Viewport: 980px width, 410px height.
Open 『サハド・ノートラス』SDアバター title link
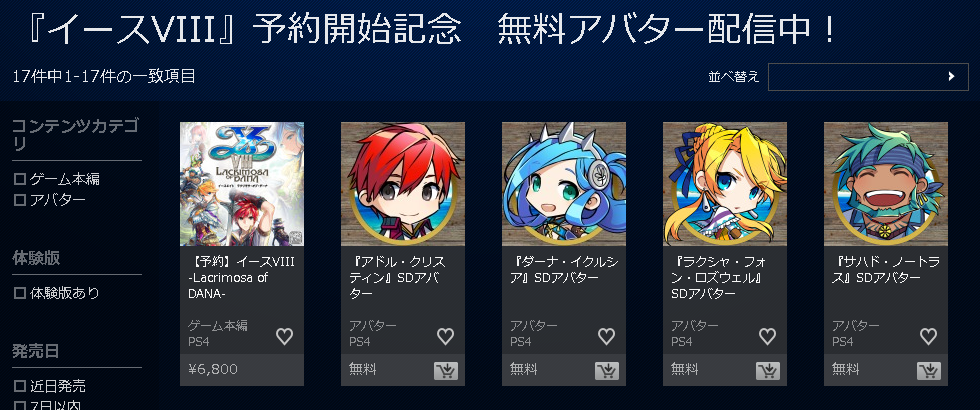(x=885, y=269)
